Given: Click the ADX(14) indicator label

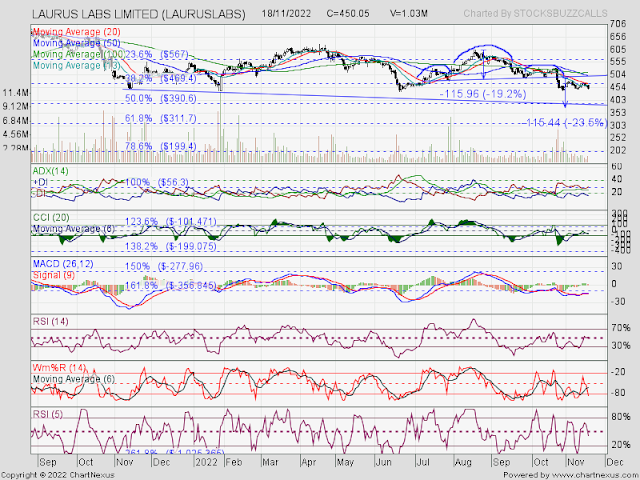Looking at the screenshot, I should [x=51, y=171].
